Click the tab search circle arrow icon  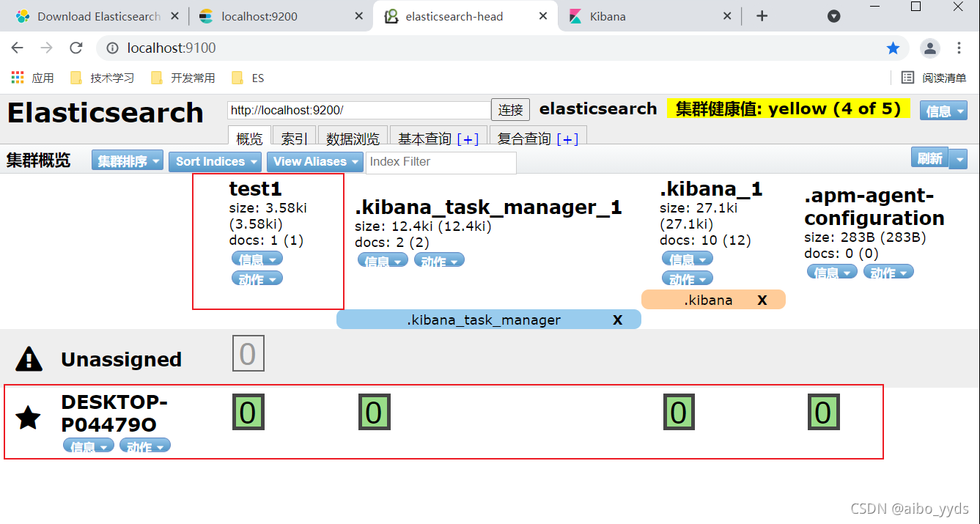(833, 16)
